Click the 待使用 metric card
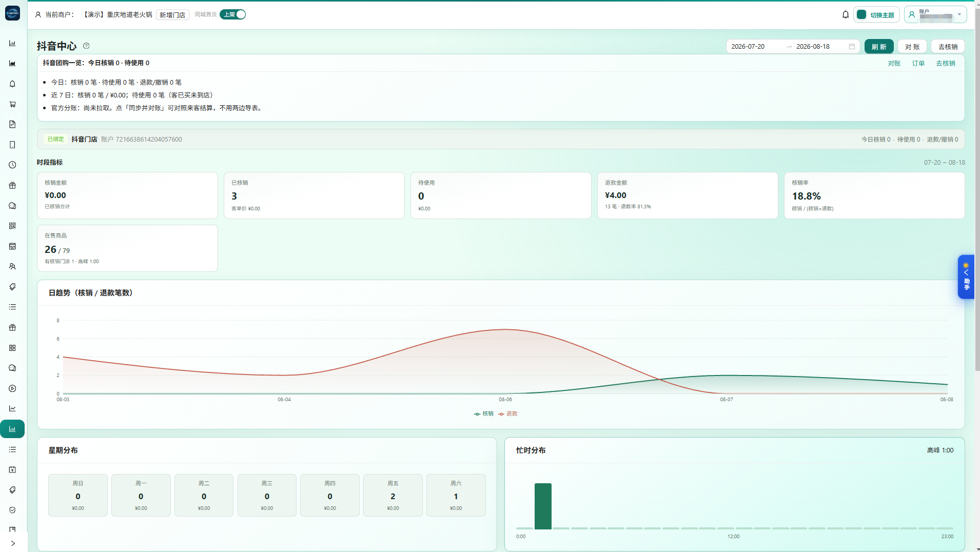This screenshot has width=980, height=552. [x=501, y=195]
